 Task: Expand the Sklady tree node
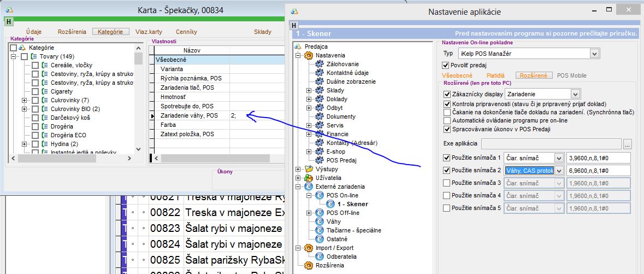(x=309, y=90)
